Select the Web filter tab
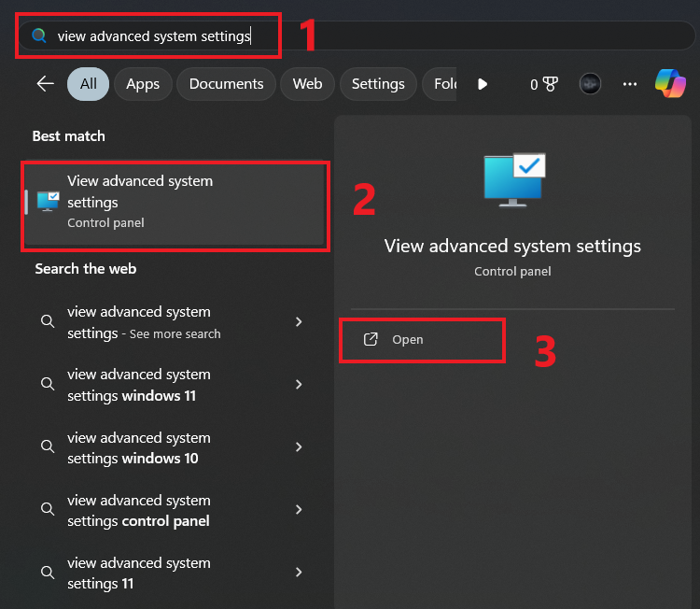700x609 pixels. 307,84
